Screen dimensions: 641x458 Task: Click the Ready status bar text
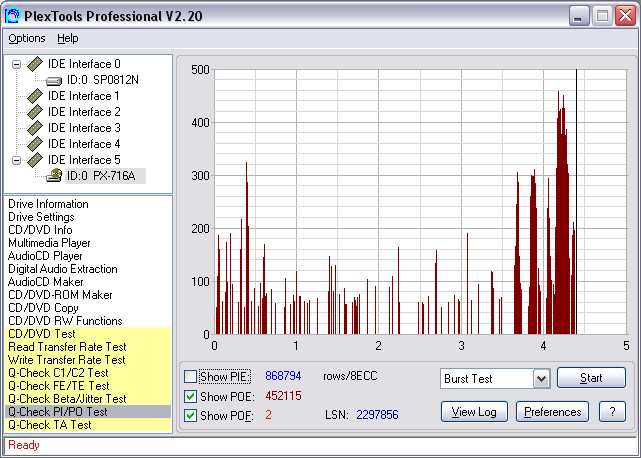click(24, 445)
